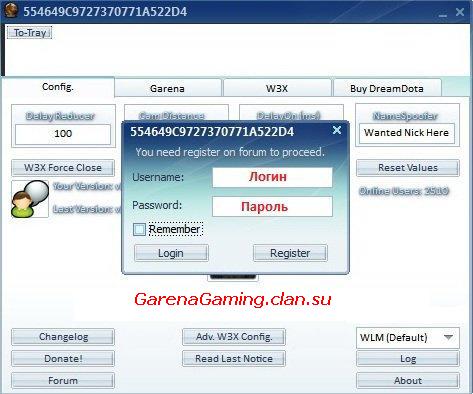Open the Log button
473x394 pixels.
pyautogui.click(x=408, y=359)
